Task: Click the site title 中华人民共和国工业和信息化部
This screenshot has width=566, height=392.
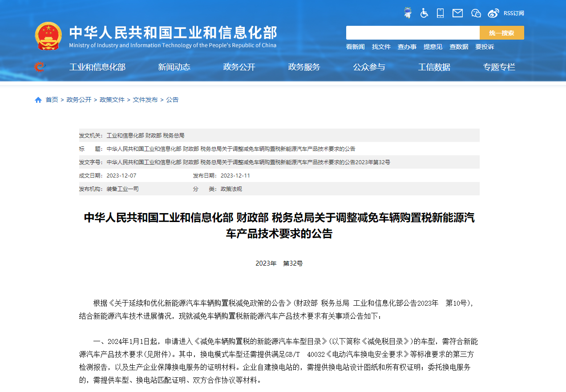Action: pyautogui.click(x=173, y=32)
